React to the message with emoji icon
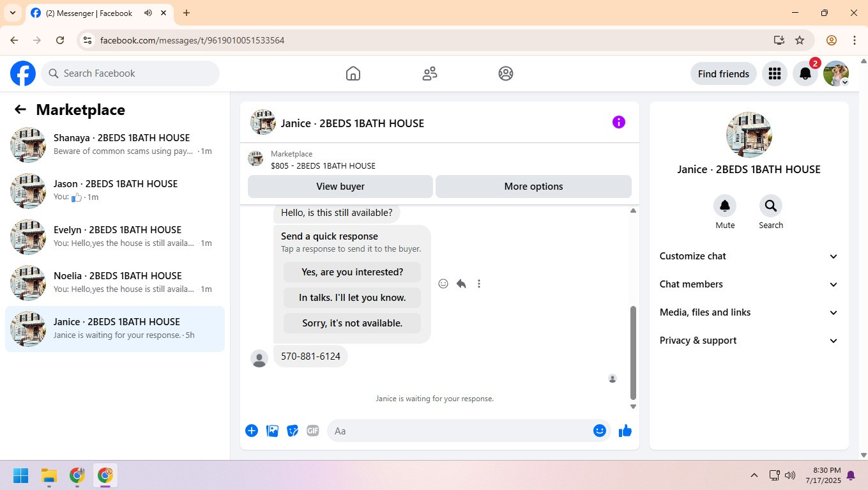The width and height of the screenshot is (868, 490). (x=443, y=284)
